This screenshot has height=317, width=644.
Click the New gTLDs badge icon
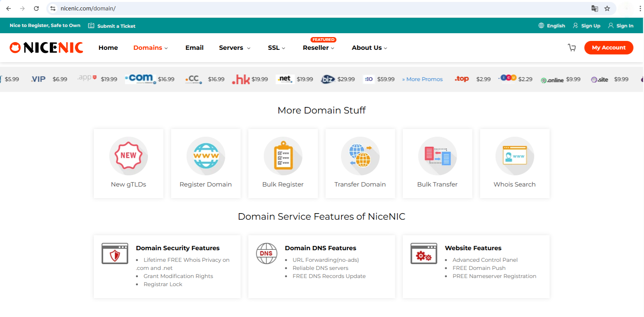[x=129, y=156]
